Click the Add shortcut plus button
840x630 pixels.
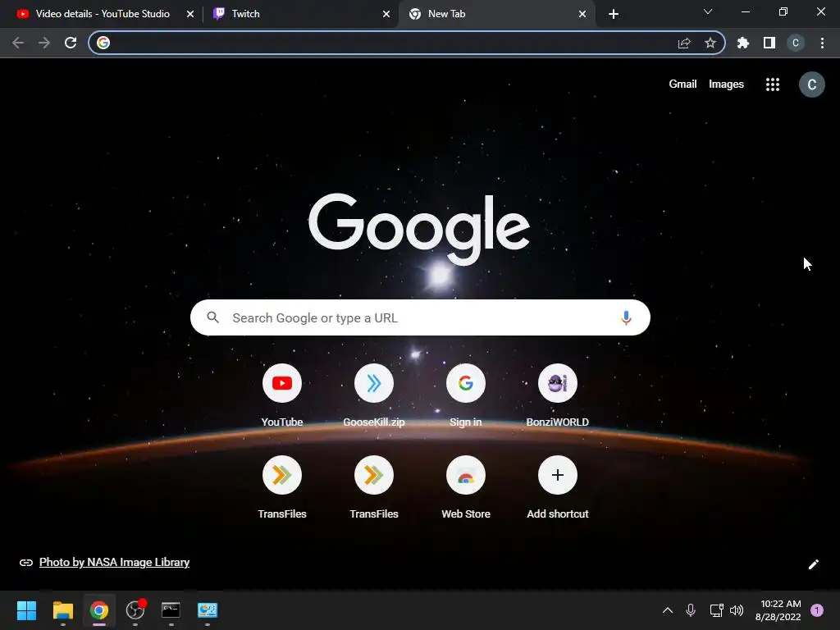558,475
